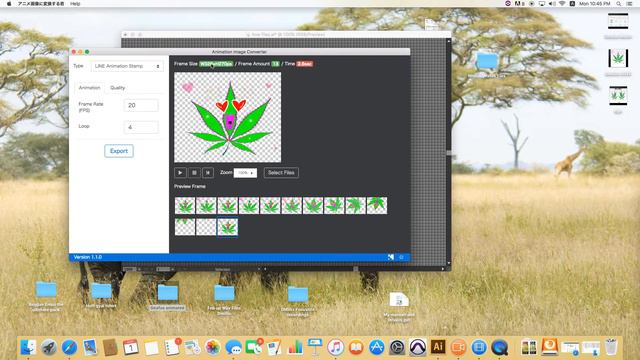
Task: Select the first preview frame thumbnail
Action: pyautogui.click(x=184, y=205)
